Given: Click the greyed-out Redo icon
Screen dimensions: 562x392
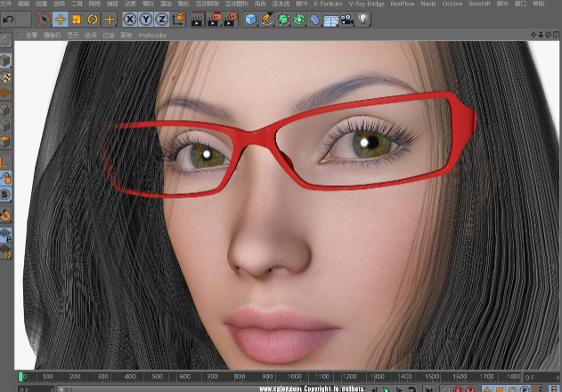Looking at the screenshot, I should [x=24, y=19].
